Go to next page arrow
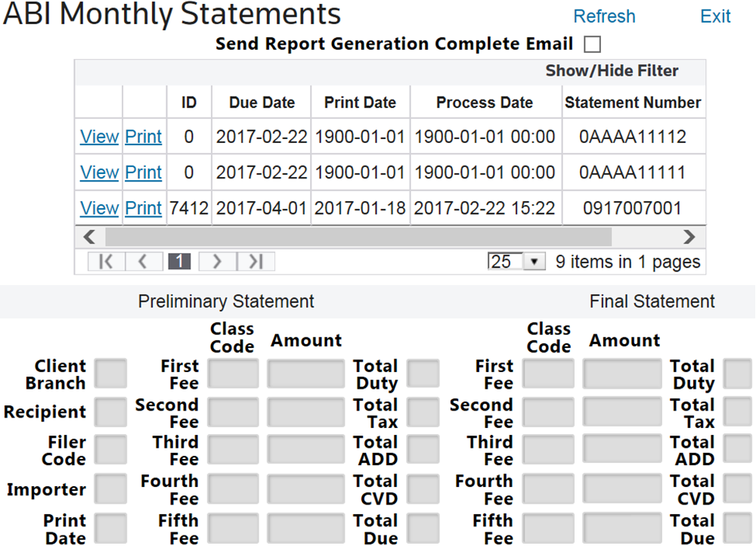This screenshot has height=546, width=756. coord(217,262)
